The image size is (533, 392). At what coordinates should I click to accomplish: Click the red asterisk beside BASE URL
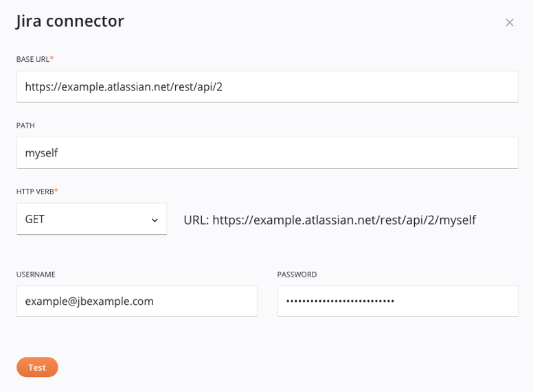52,59
